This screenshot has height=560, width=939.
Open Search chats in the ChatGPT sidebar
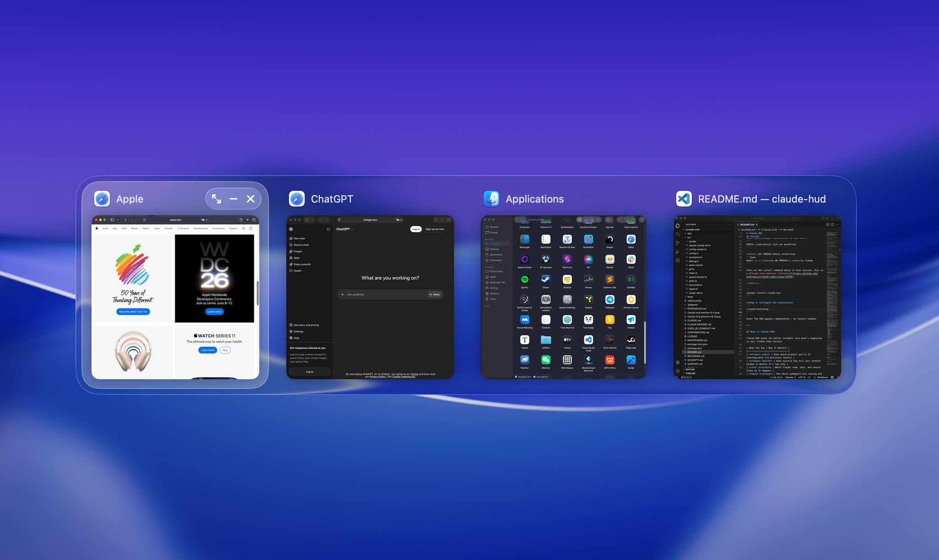tap(299, 245)
